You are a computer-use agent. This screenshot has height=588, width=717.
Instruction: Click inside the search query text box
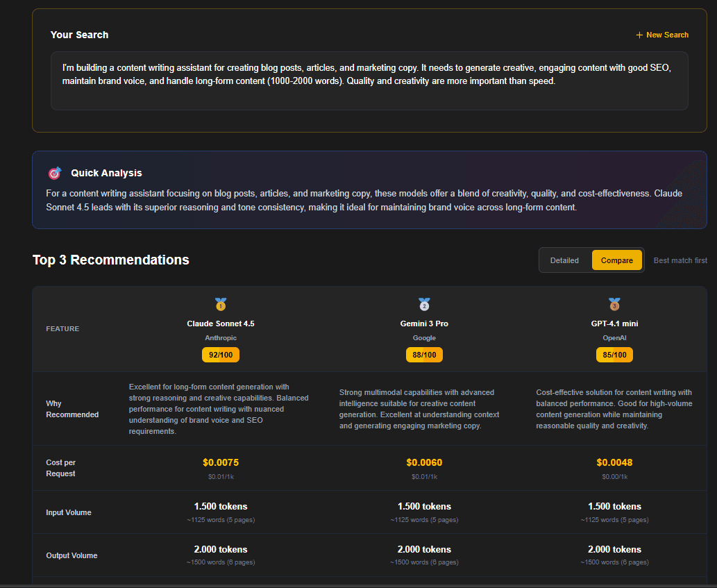370,81
